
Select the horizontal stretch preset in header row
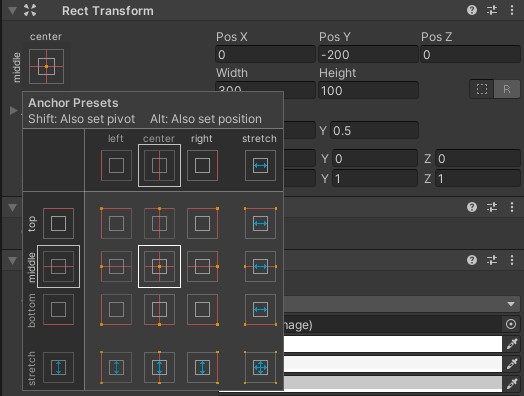click(260, 165)
